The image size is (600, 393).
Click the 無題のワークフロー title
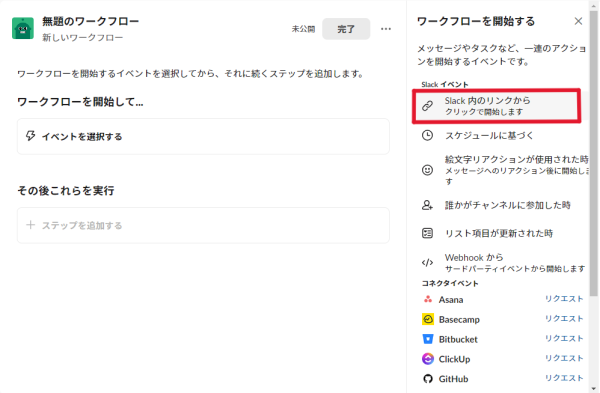pos(90,21)
